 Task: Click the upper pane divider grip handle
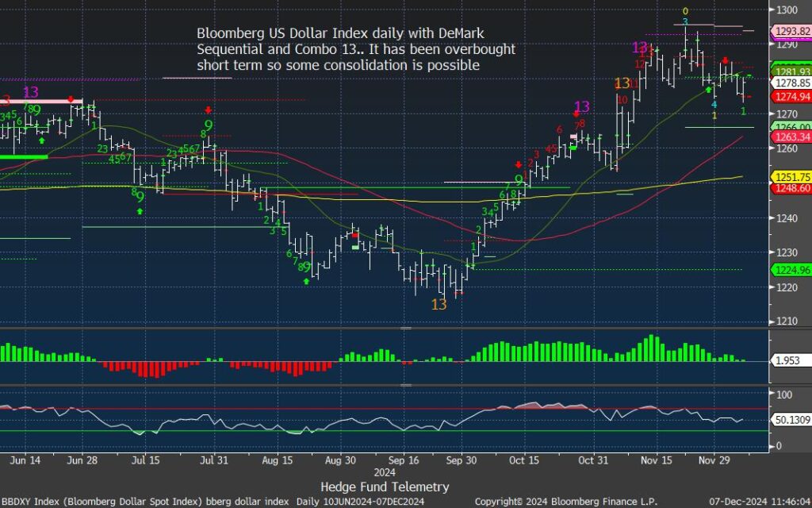(x=406, y=328)
